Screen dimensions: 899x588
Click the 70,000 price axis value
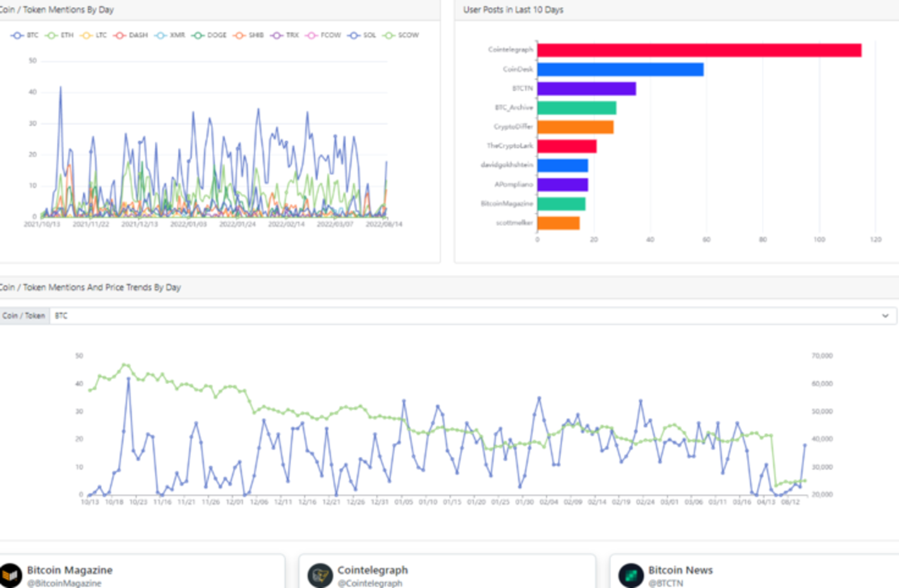pos(822,356)
